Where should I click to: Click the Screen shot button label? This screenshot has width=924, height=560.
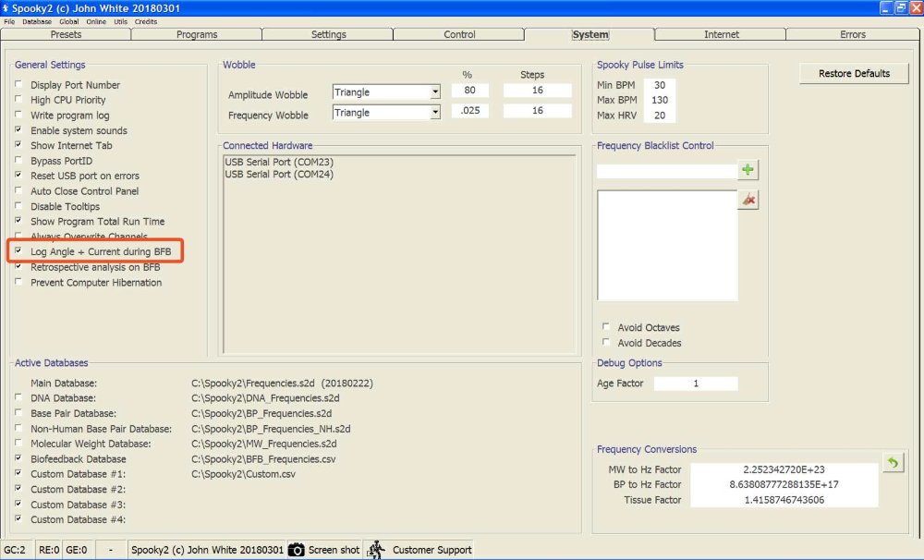point(334,550)
